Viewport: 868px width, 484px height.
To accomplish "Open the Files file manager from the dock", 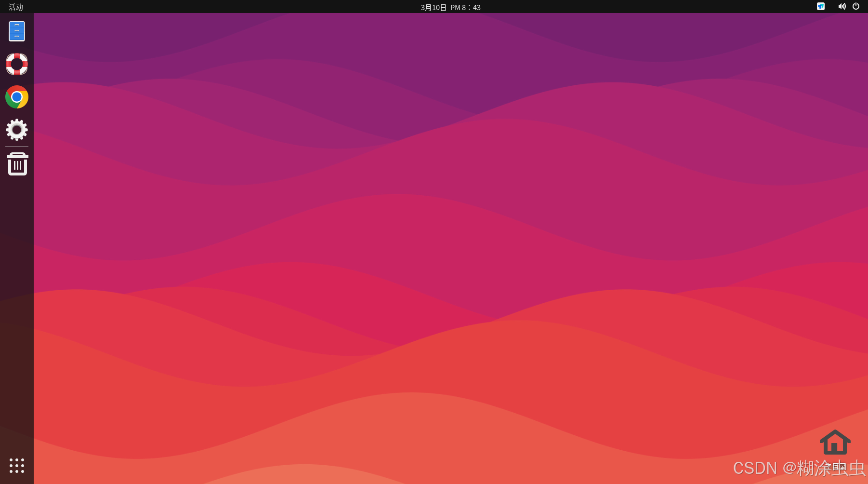I will point(17,31).
